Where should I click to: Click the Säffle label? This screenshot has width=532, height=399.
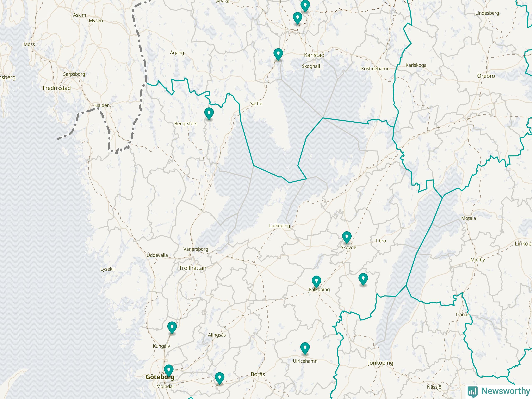[256, 104]
